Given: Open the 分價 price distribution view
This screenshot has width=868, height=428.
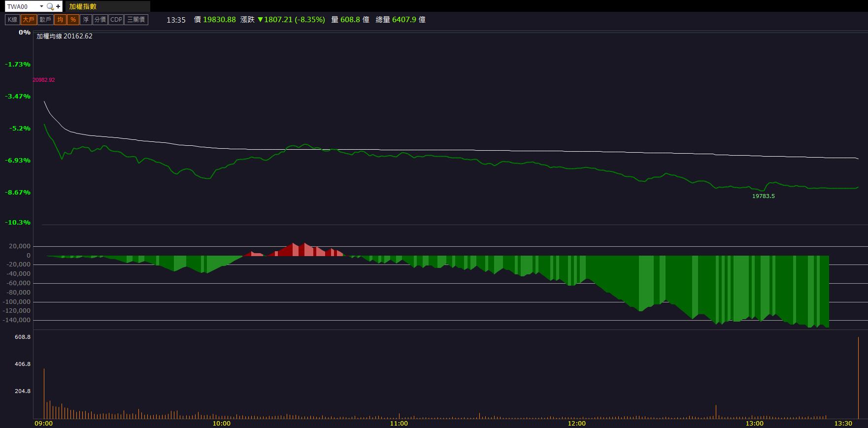Looking at the screenshot, I should click(100, 20).
